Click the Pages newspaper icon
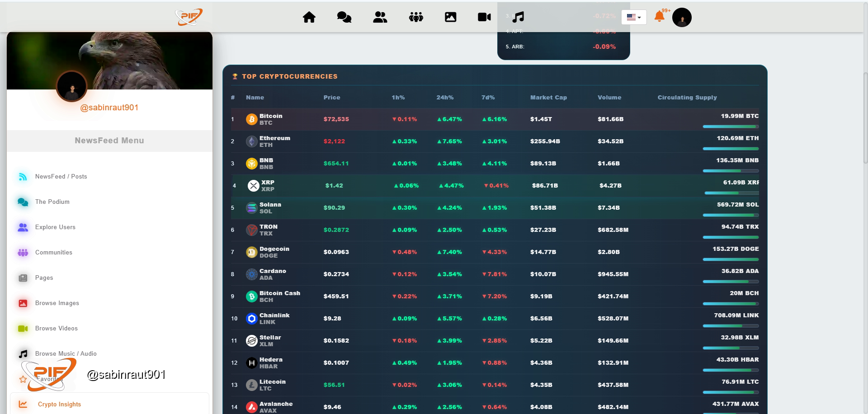Image resolution: width=868 pixels, height=414 pixels. 23,278
